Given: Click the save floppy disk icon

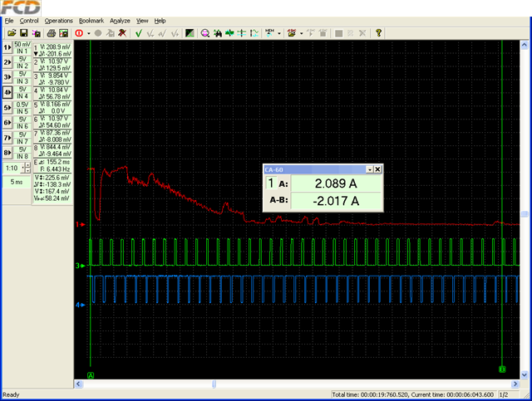Looking at the screenshot, I should click(24, 33).
